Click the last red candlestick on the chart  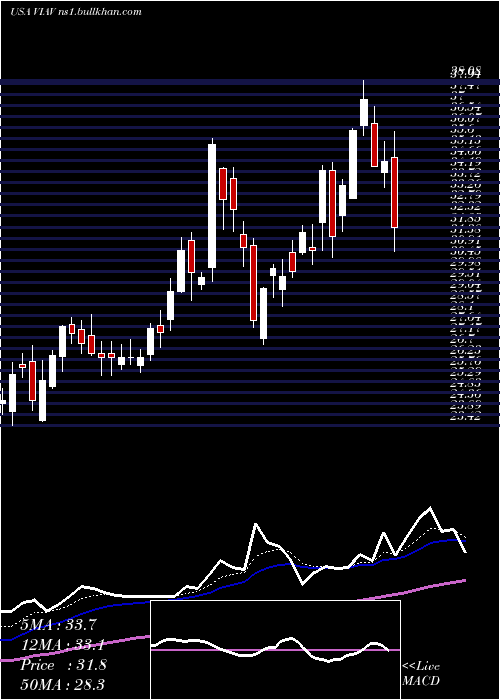[394, 192]
